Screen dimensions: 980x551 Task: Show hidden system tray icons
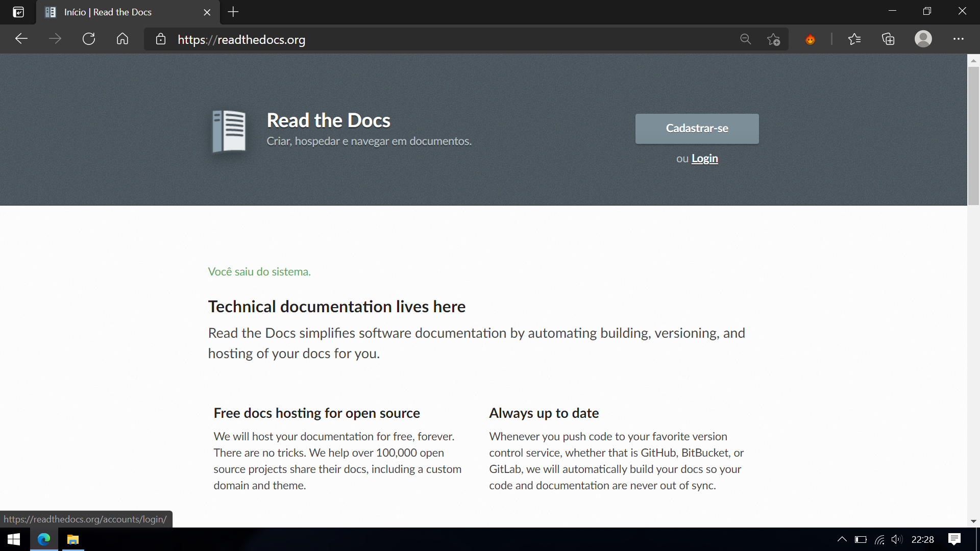[842, 539]
